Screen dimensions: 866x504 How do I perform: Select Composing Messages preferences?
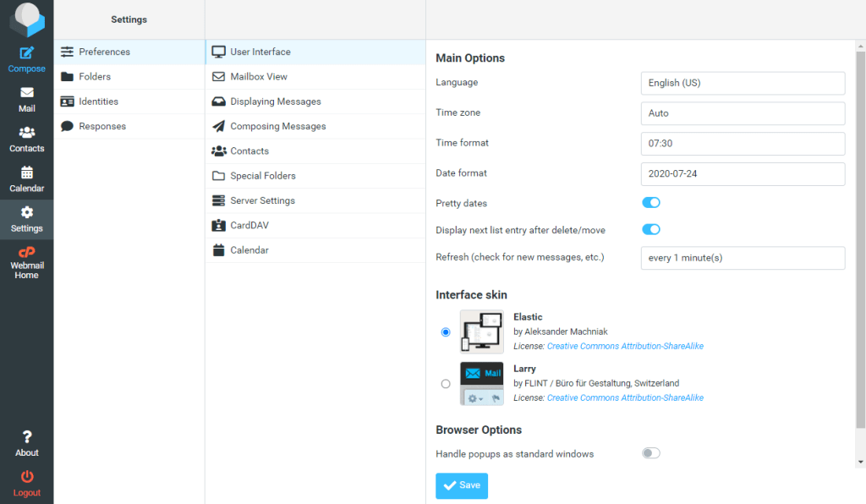pyautogui.click(x=277, y=127)
